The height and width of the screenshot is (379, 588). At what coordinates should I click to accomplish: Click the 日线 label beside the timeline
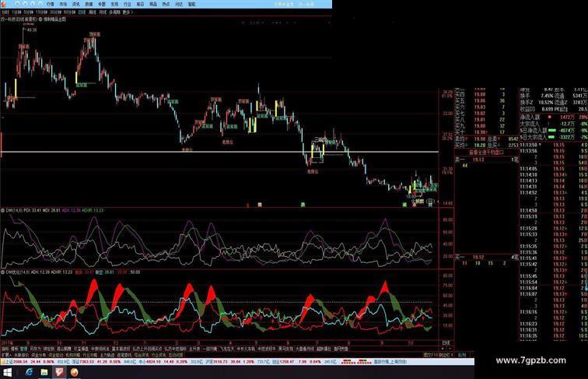click(446, 343)
